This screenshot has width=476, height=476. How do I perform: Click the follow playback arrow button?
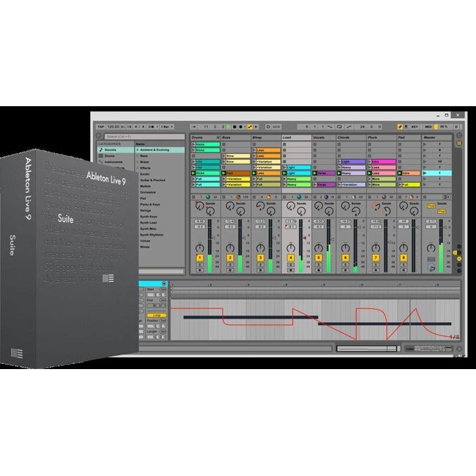[x=193, y=127]
